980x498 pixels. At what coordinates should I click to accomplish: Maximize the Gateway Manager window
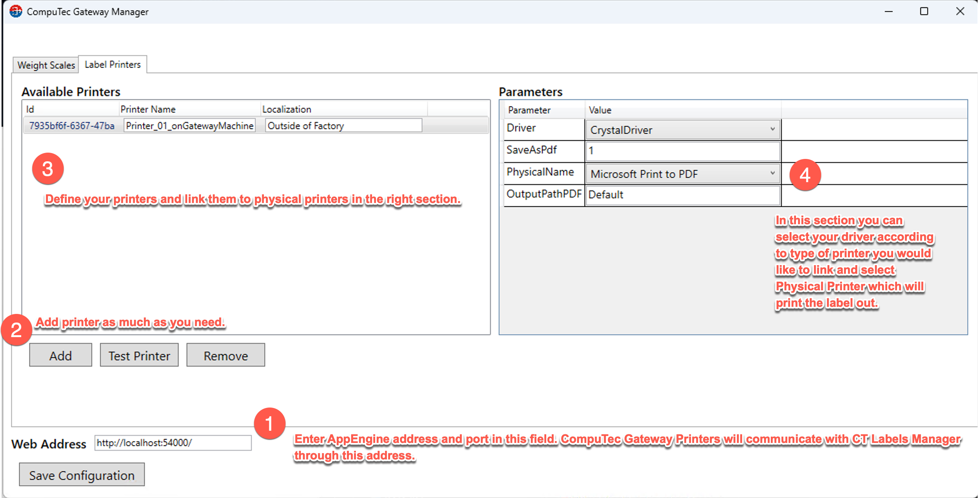click(x=924, y=11)
